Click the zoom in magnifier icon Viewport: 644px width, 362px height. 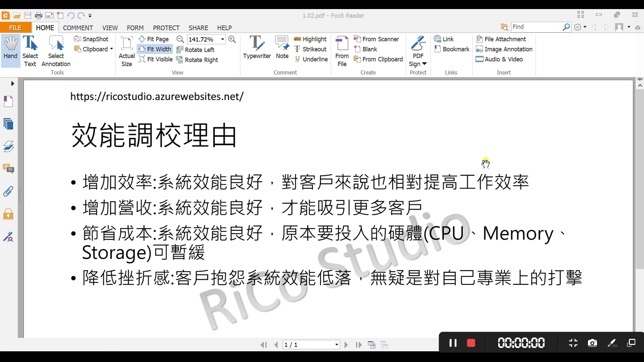[x=232, y=39]
